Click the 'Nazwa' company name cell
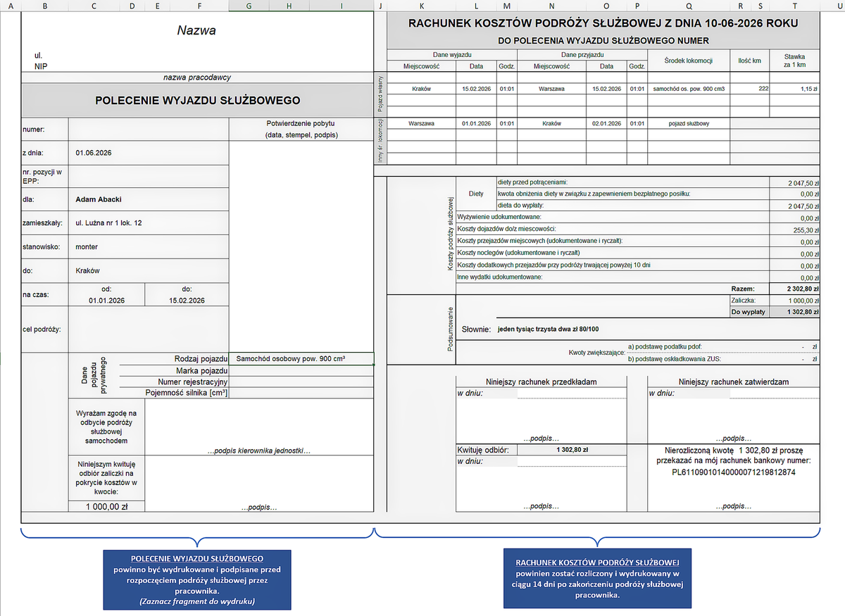The width and height of the screenshot is (845, 616). point(197,30)
